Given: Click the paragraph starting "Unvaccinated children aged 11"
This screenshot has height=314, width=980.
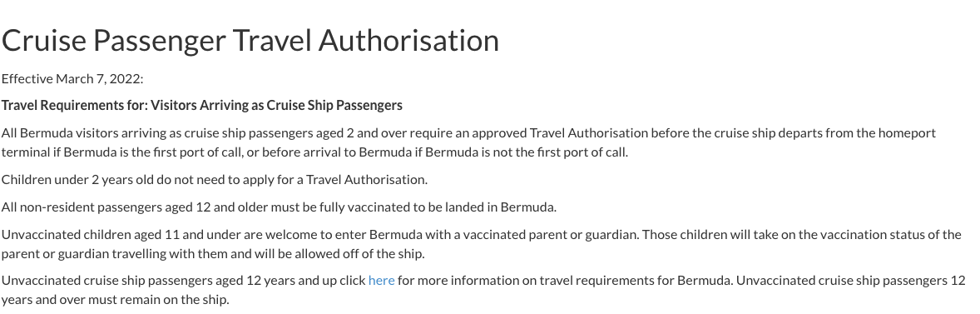Looking at the screenshot, I should pyautogui.click(x=481, y=244).
